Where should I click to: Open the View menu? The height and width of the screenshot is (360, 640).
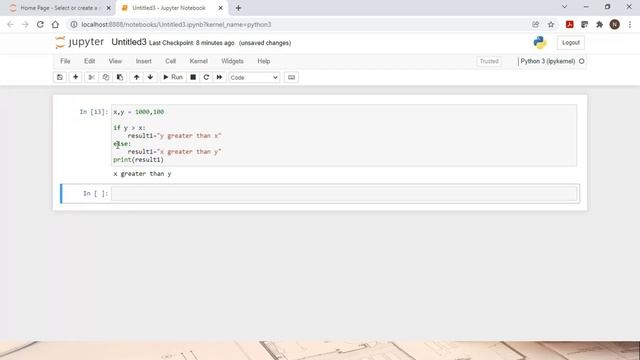pos(115,61)
